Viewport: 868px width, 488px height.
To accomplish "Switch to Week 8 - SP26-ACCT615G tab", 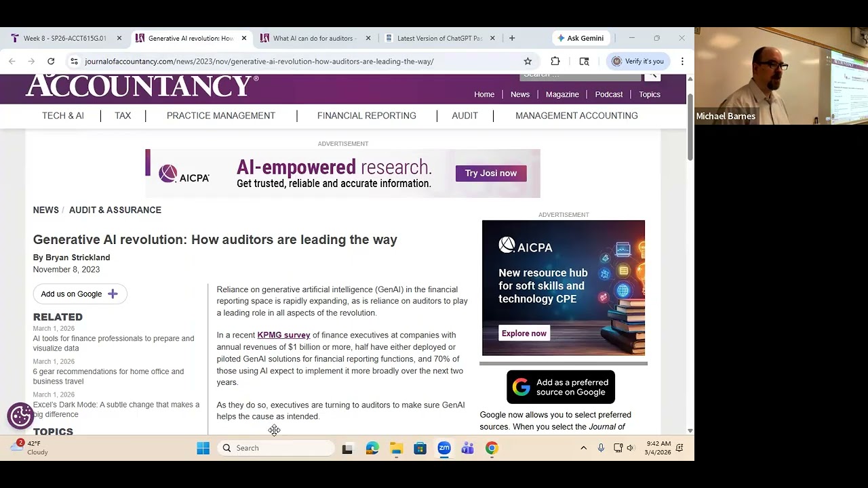I will (66, 38).
